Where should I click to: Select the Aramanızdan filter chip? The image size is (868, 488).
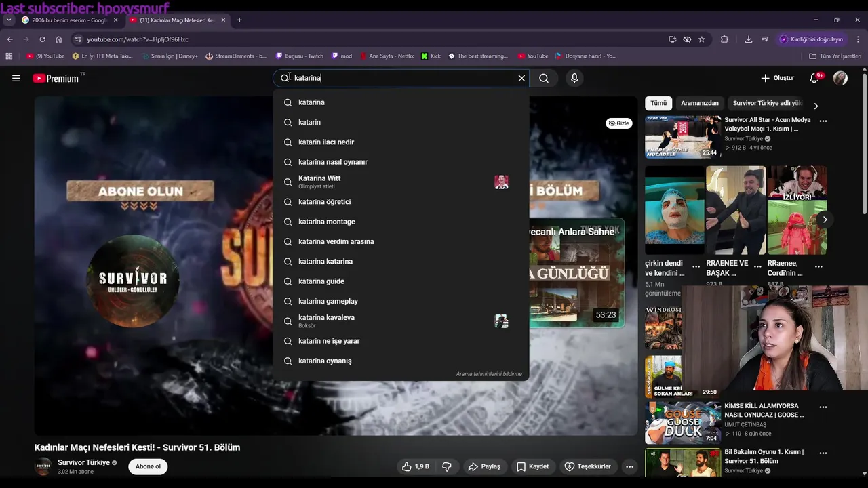point(700,104)
